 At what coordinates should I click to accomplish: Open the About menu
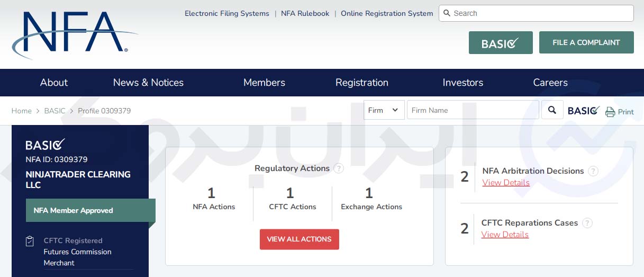(x=54, y=83)
